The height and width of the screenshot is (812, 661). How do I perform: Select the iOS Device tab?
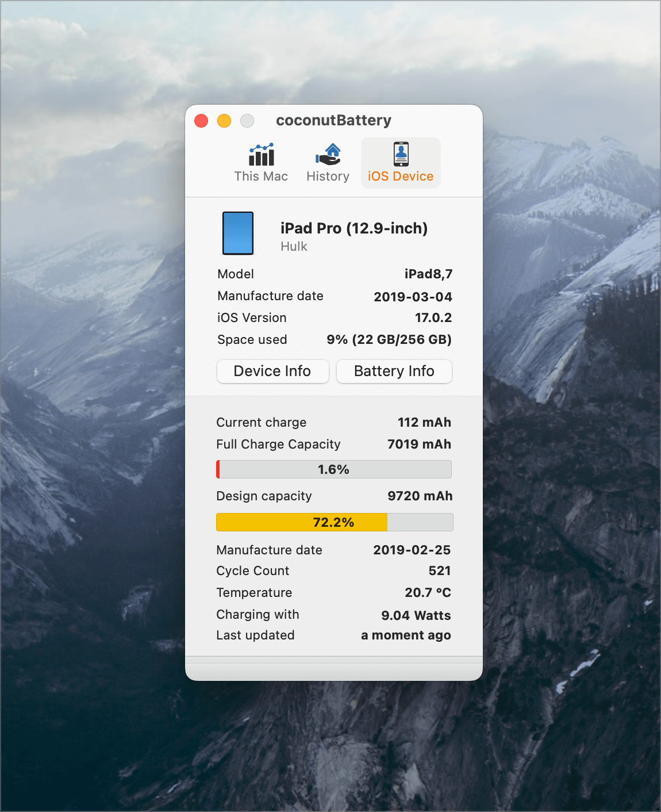click(x=400, y=163)
